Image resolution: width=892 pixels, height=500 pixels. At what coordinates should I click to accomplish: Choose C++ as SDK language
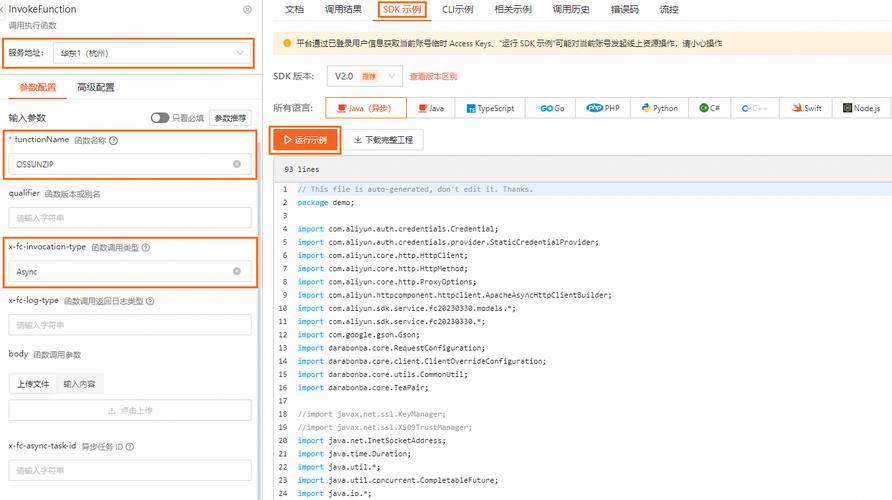pos(754,108)
